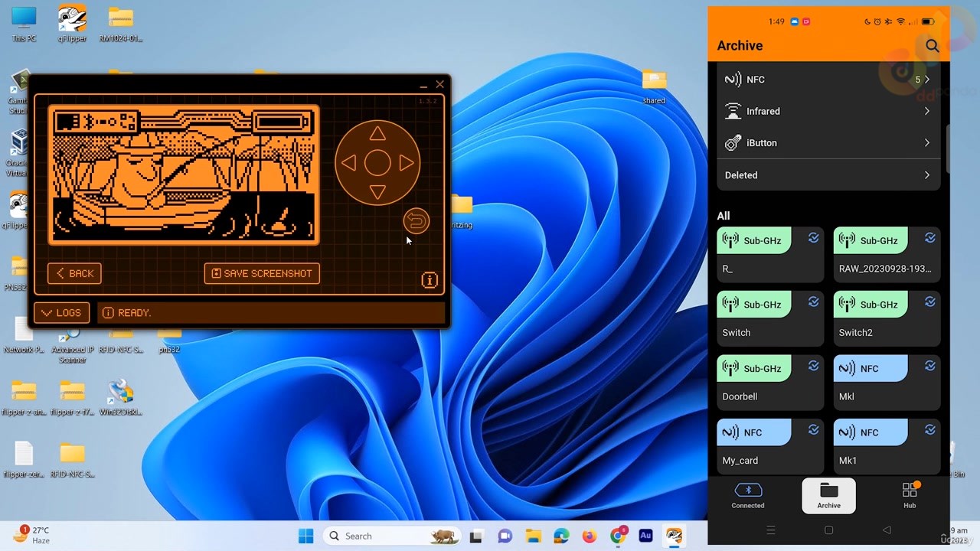Open the iButton category in Archive
Image resolution: width=980 pixels, height=551 pixels.
point(828,143)
